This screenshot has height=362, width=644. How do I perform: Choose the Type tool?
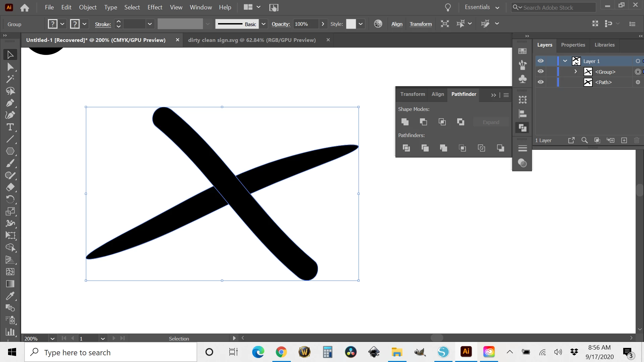click(10, 127)
